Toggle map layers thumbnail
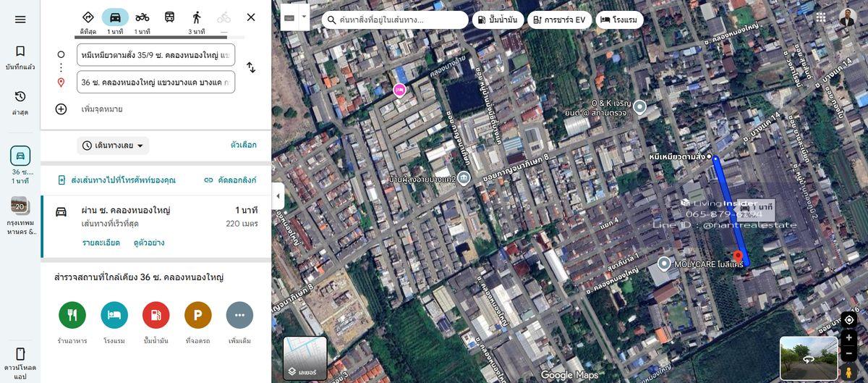The width and height of the screenshot is (868, 383). tap(305, 358)
